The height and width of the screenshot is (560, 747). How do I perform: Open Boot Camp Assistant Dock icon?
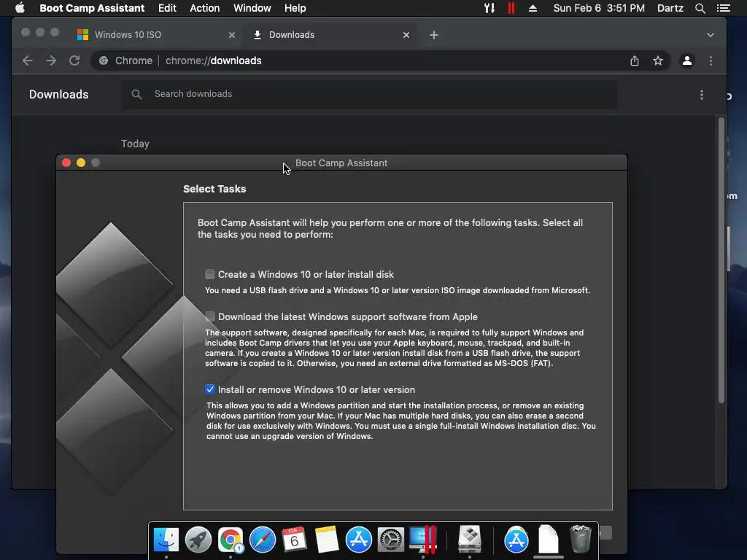point(470,540)
